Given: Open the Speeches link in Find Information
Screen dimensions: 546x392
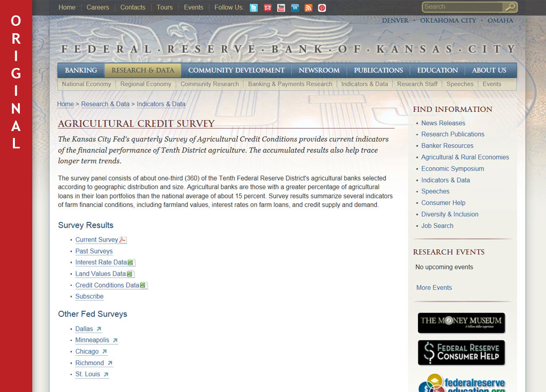Looking at the screenshot, I should [435, 191].
